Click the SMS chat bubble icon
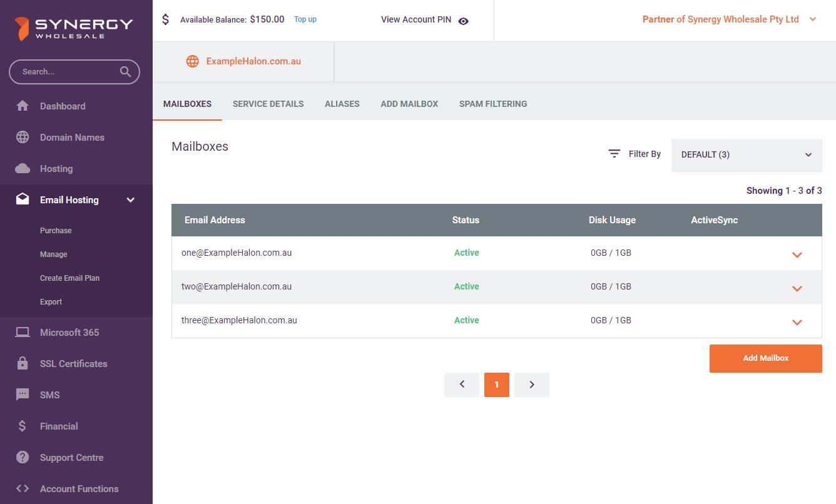The width and height of the screenshot is (836, 504). [23, 395]
